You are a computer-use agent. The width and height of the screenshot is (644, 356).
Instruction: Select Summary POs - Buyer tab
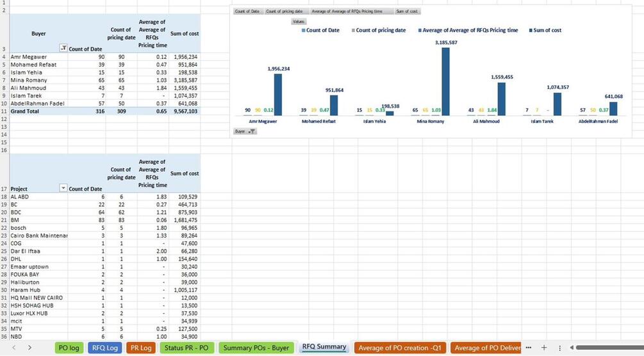(256, 348)
